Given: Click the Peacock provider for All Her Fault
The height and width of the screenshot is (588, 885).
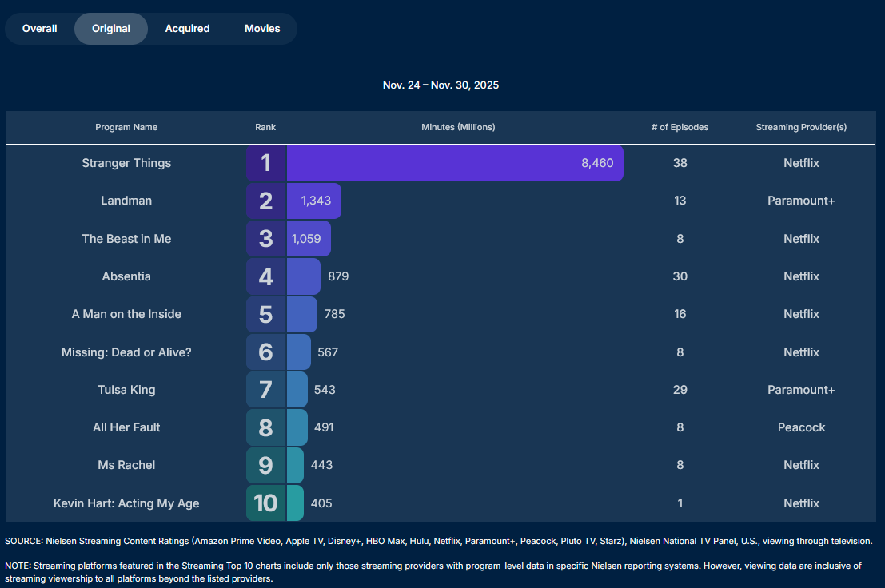Looking at the screenshot, I should [801, 427].
